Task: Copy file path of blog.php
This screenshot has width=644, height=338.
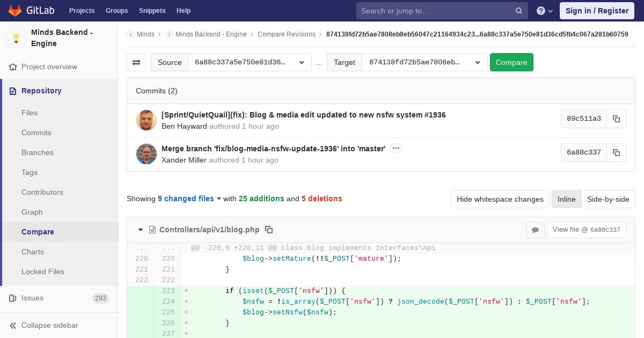Action: tap(269, 230)
